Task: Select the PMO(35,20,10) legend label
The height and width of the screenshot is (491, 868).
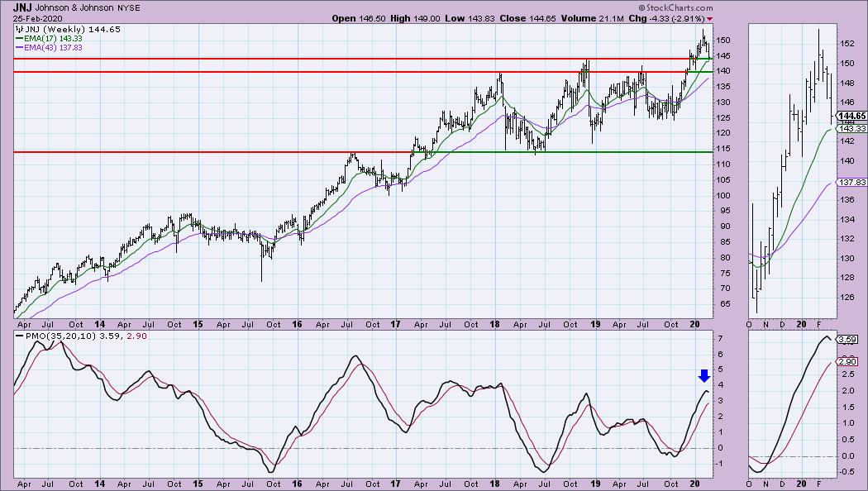Action: pos(60,336)
